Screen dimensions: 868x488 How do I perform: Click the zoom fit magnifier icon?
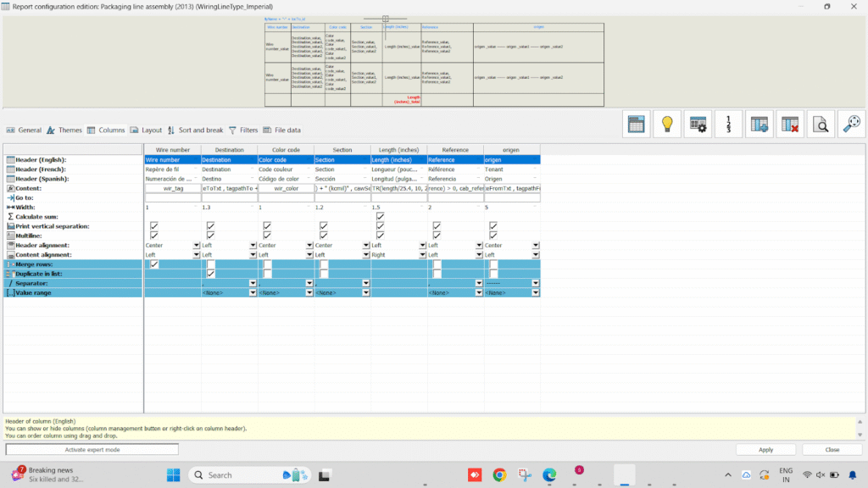tap(851, 124)
